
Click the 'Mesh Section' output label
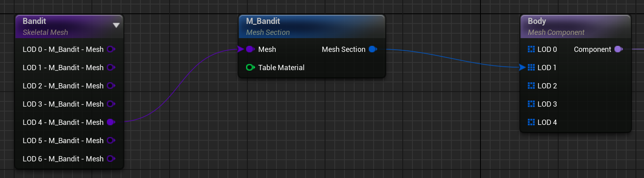click(x=344, y=49)
